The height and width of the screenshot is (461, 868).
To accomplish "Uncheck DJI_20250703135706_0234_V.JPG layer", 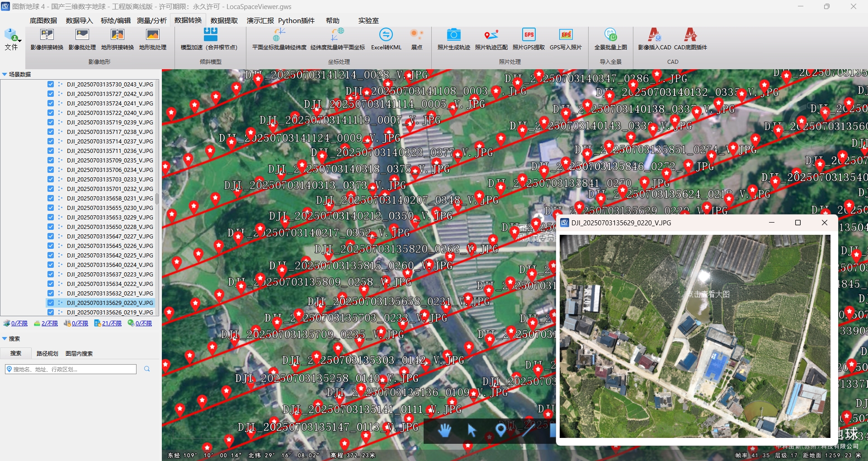I will coord(51,170).
